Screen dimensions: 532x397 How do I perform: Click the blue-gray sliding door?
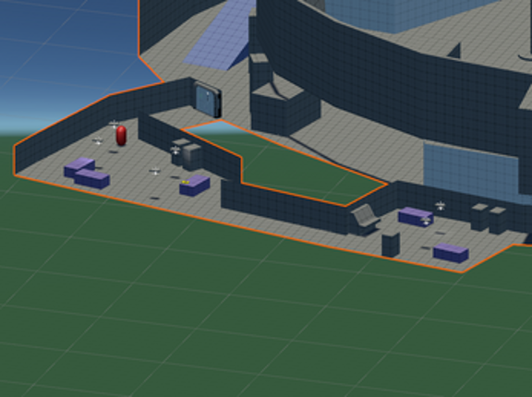click(x=208, y=100)
